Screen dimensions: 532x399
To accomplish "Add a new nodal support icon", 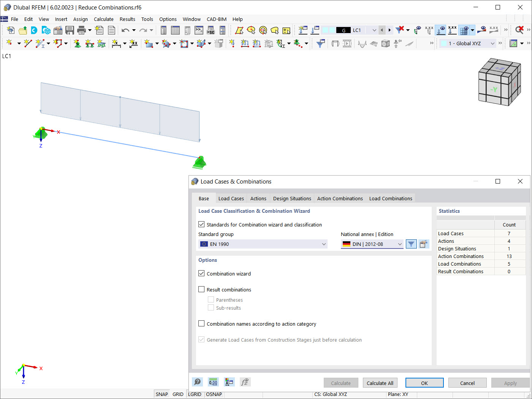I will (x=77, y=44).
